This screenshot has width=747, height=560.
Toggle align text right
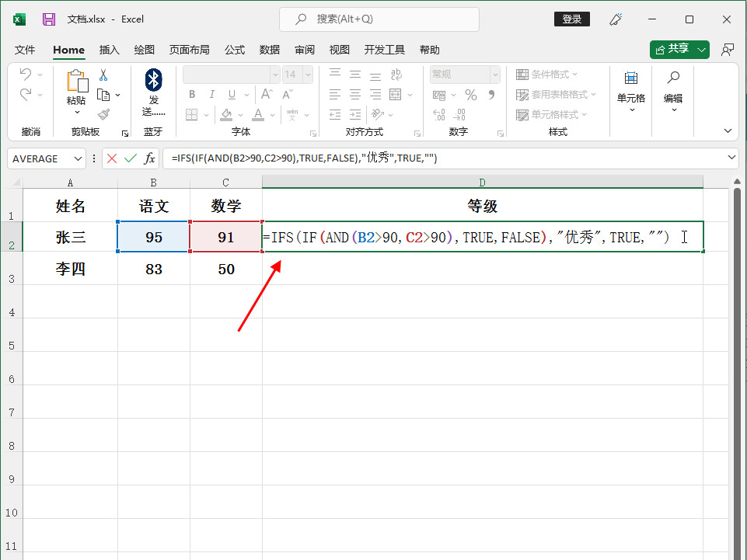[375, 94]
